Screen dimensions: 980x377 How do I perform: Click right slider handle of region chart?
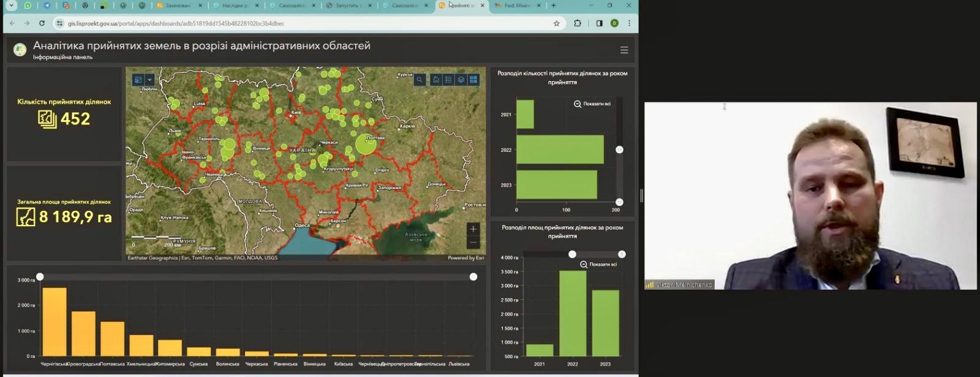[473, 277]
